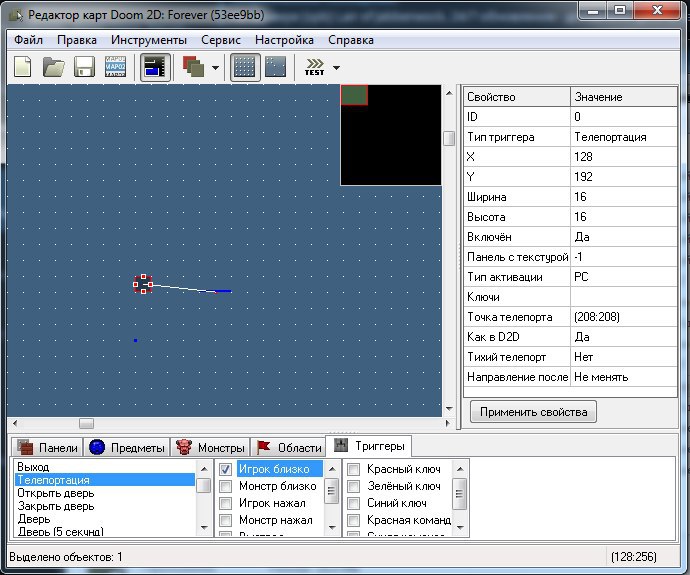Click the minimap green viewport rectangle

click(x=354, y=95)
